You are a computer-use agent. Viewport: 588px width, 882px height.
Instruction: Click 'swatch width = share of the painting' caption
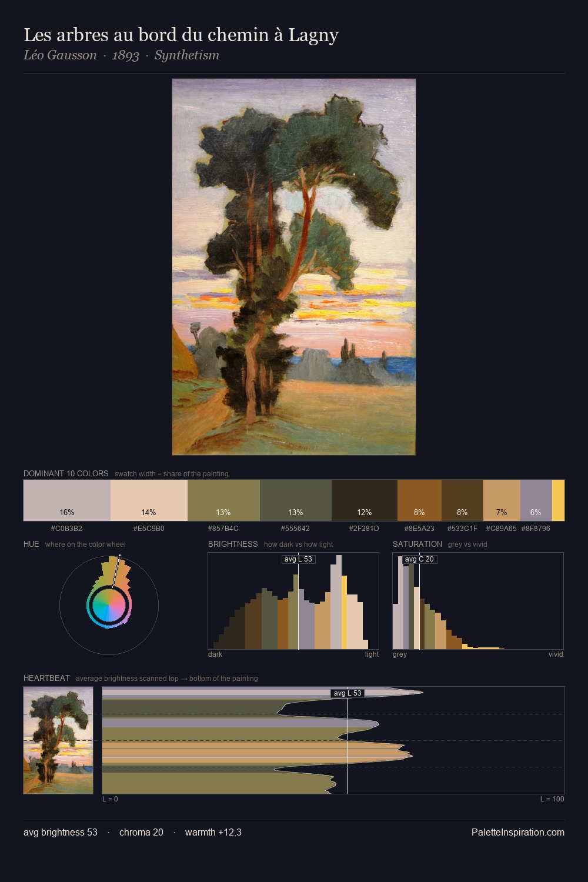coord(171,473)
